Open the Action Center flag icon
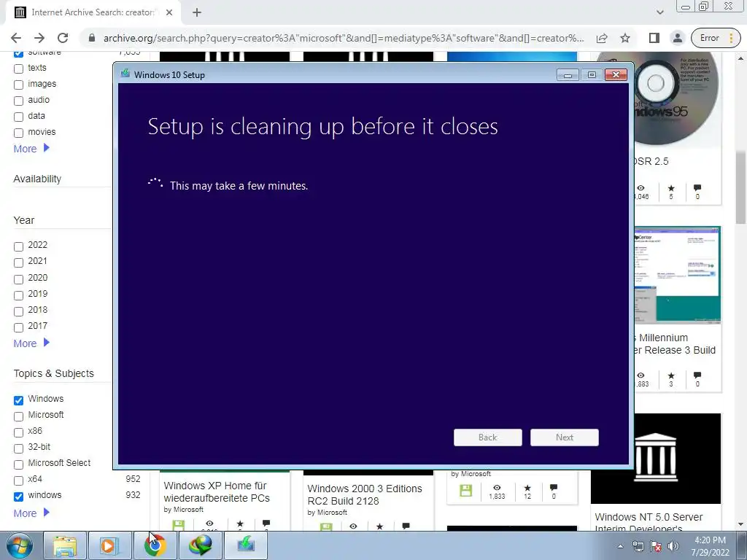Image resolution: width=747 pixels, height=560 pixels. pos(656,546)
